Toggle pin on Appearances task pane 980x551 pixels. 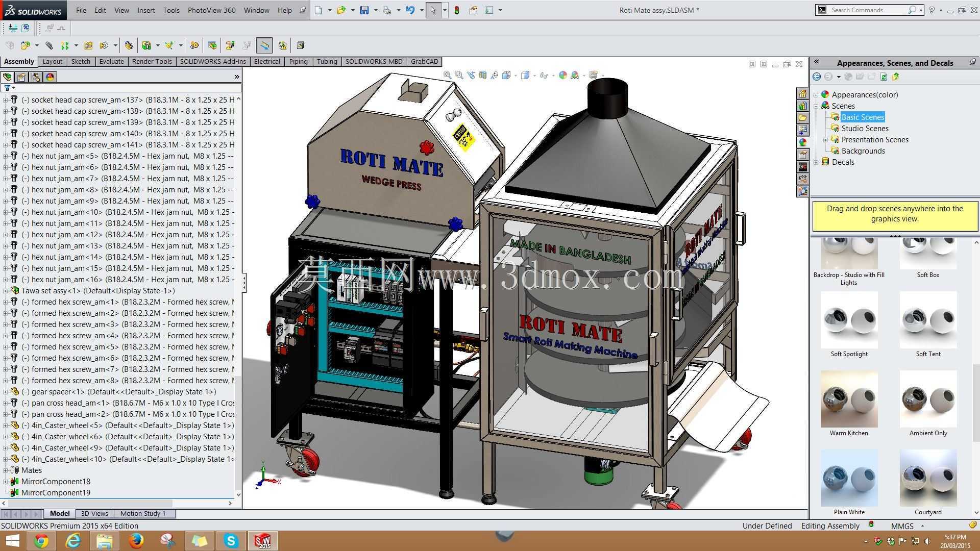click(x=973, y=62)
